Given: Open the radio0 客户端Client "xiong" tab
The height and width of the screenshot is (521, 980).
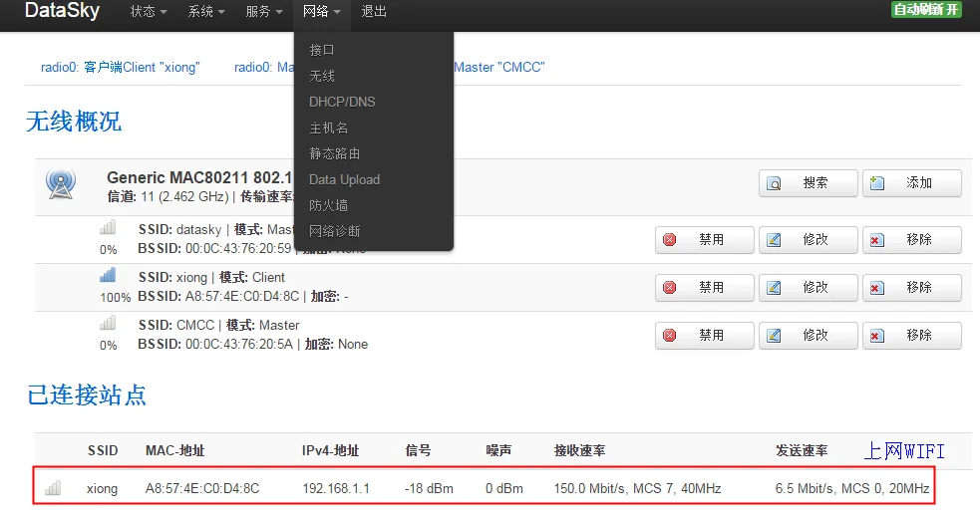Looking at the screenshot, I should pos(121,68).
